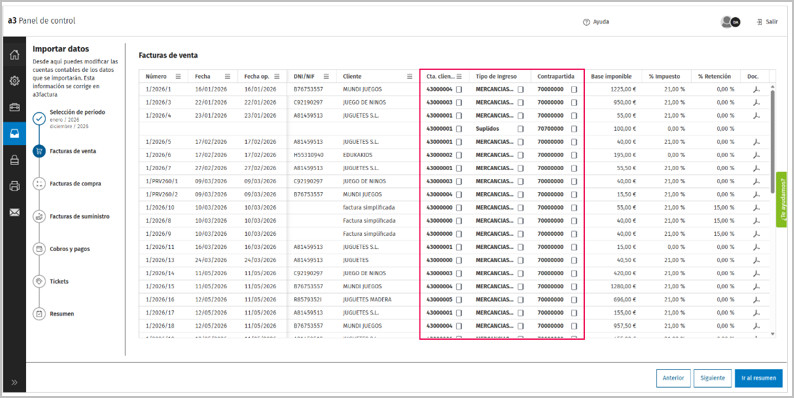794x398 pixels.
Task: Open PDF document icon for invoice 1/2026/6
Action: coord(756,155)
